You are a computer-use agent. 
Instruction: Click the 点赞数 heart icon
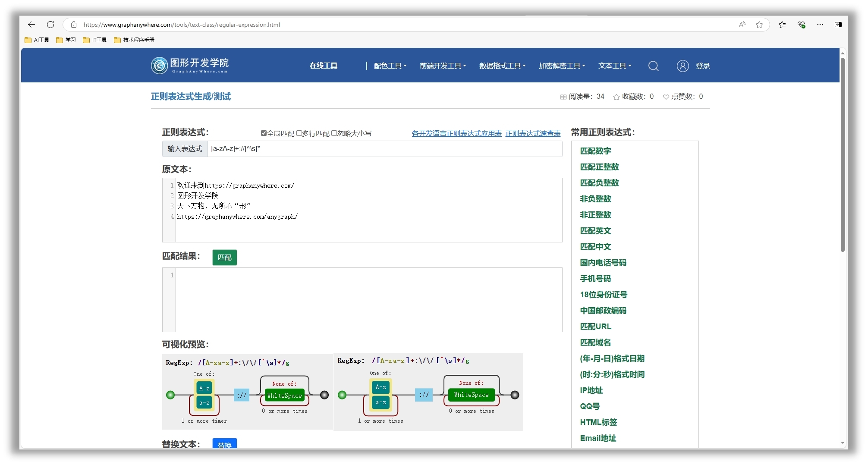point(666,97)
